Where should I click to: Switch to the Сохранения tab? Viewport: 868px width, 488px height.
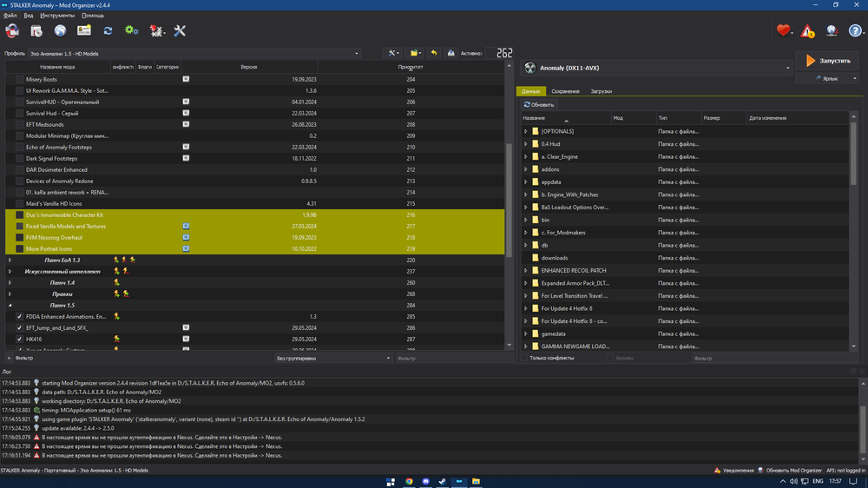565,91
